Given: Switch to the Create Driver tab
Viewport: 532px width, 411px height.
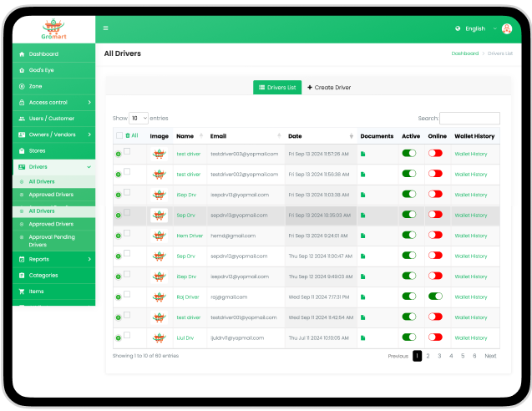Looking at the screenshot, I should pos(329,87).
